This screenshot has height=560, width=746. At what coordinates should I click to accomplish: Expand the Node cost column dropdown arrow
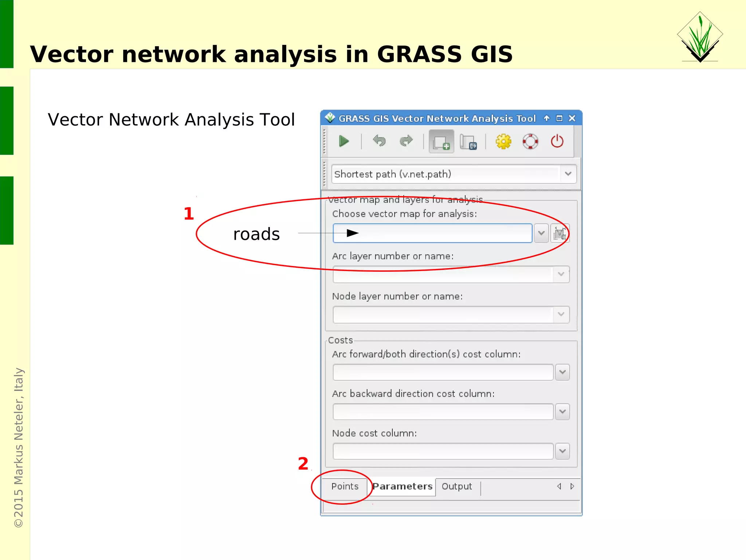pos(562,451)
